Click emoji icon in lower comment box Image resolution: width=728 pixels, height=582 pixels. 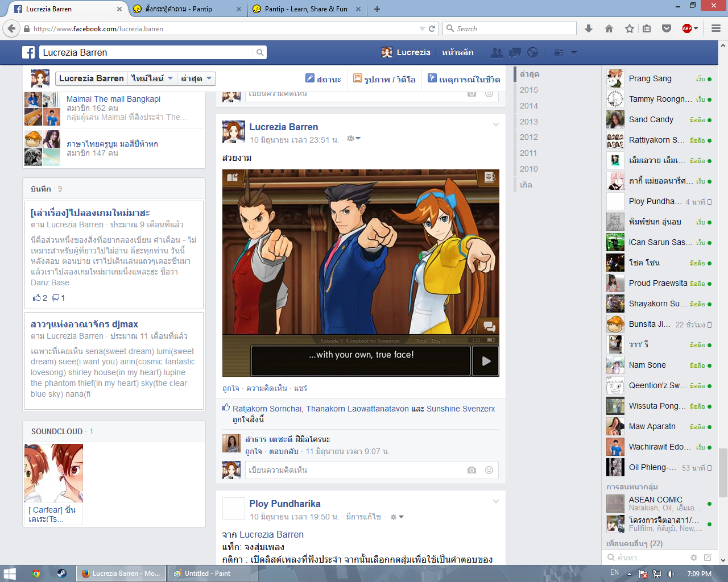coord(489,470)
